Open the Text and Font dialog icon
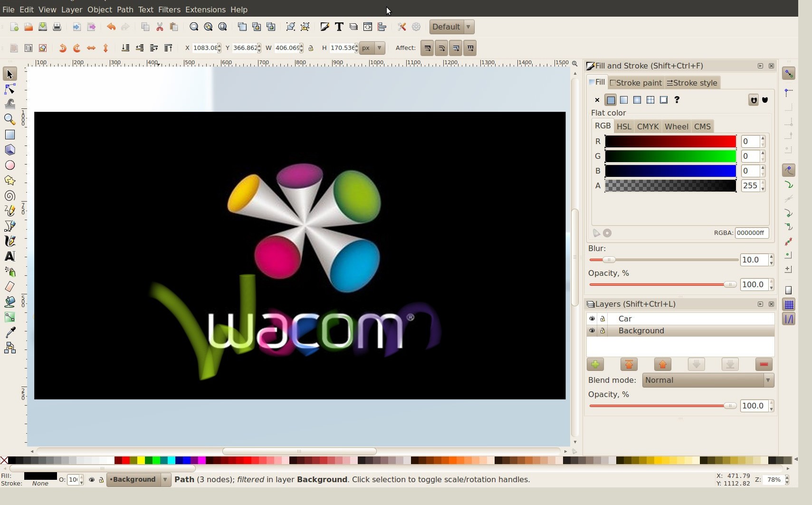 pos(339,27)
